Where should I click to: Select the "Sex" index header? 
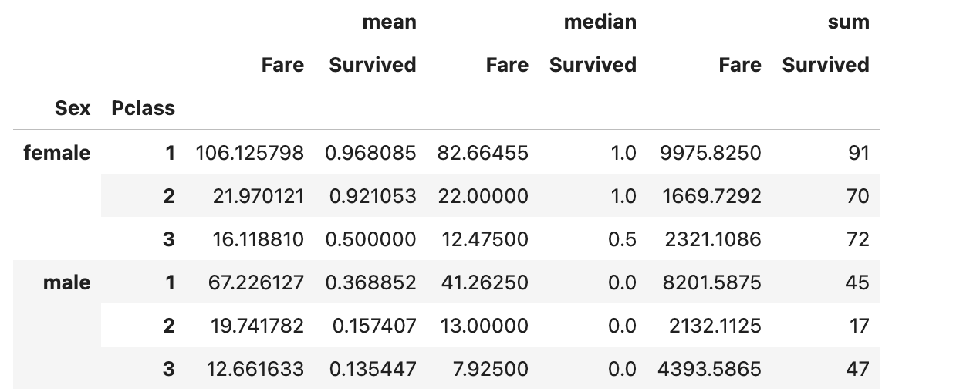point(73,108)
